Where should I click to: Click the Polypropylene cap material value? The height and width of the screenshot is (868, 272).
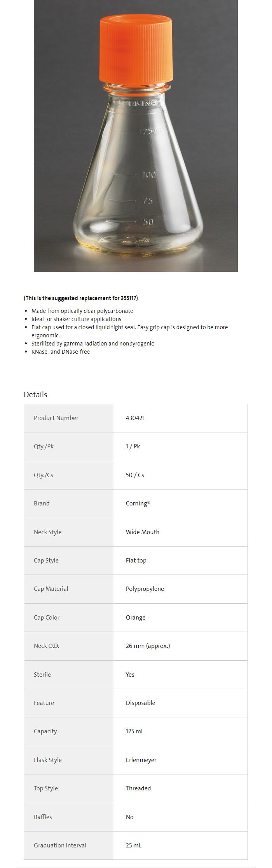pos(145,589)
